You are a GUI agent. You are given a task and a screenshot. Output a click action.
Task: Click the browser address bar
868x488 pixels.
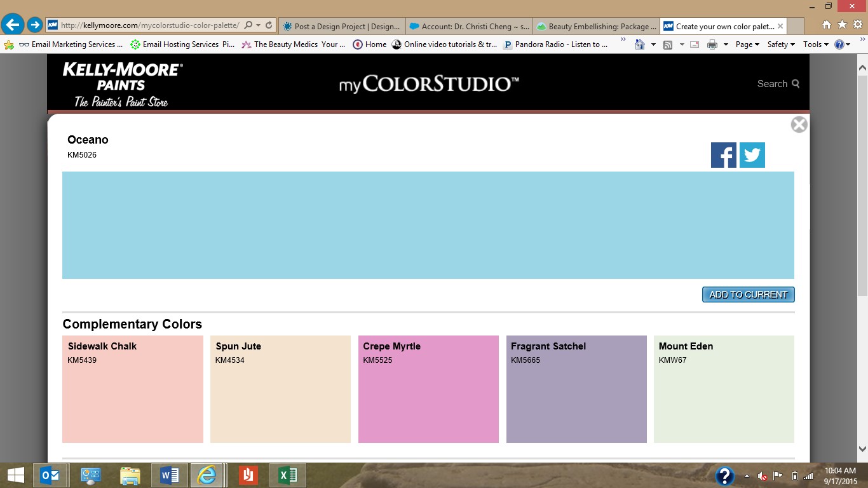[149, 25]
